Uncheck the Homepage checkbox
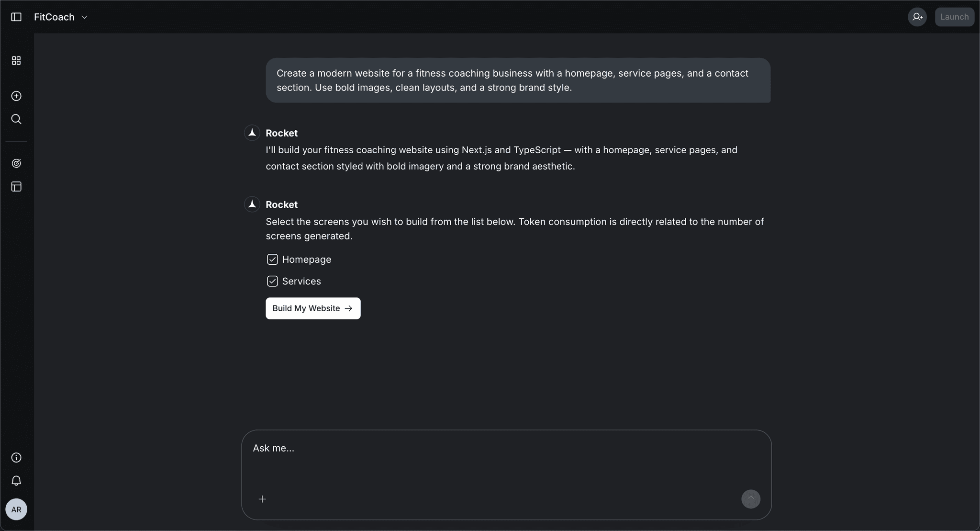Viewport: 980px width, 531px height. (x=272, y=259)
